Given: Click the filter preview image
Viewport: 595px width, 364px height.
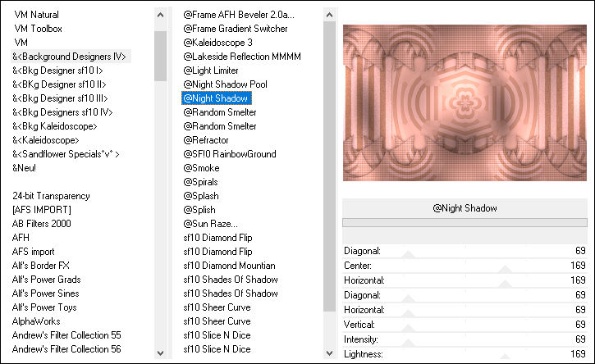Looking at the screenshot, I should pyautogui.click(x=465, y=102).
